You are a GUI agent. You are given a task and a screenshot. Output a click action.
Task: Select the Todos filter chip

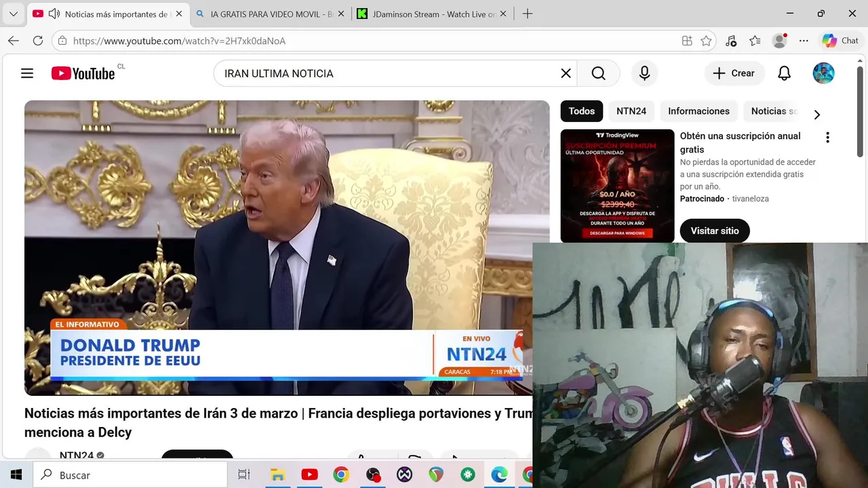[581, 111]
